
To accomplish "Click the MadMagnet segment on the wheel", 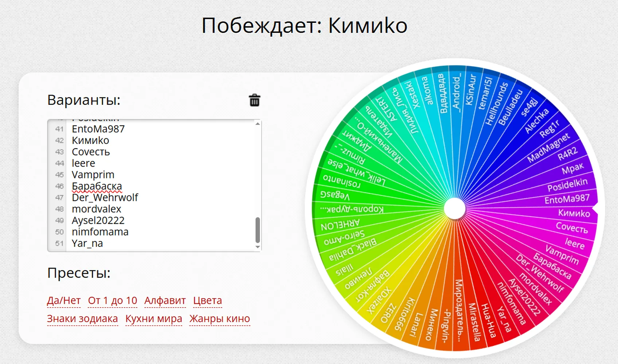I will point(548,148).
